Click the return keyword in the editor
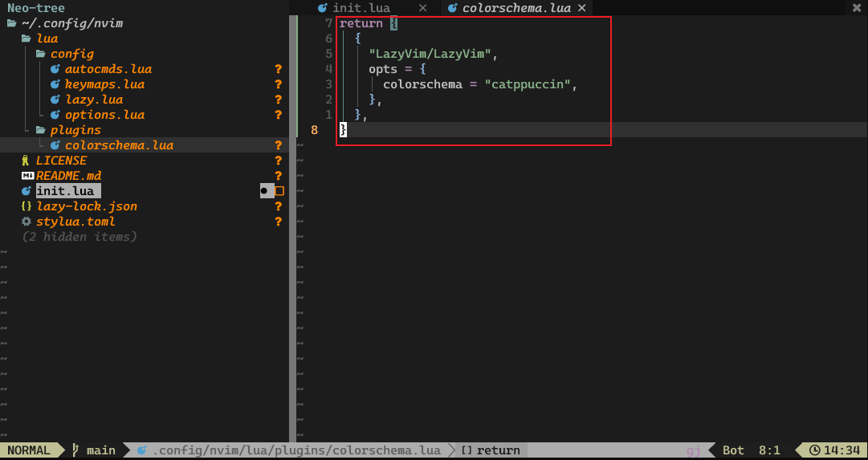Image resolution: width=868 pixels, height=460 pixels. pyautogui.click(x=361, y=23)
